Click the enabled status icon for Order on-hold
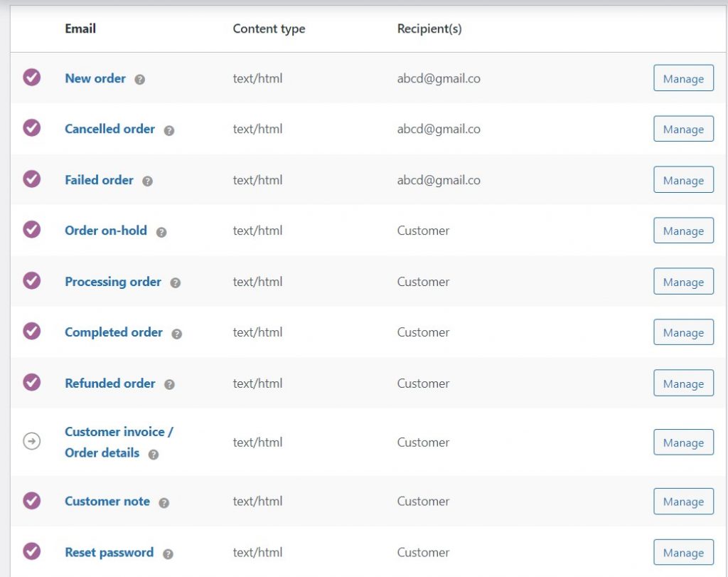728x577 pixels. click(x=31, y=230)
